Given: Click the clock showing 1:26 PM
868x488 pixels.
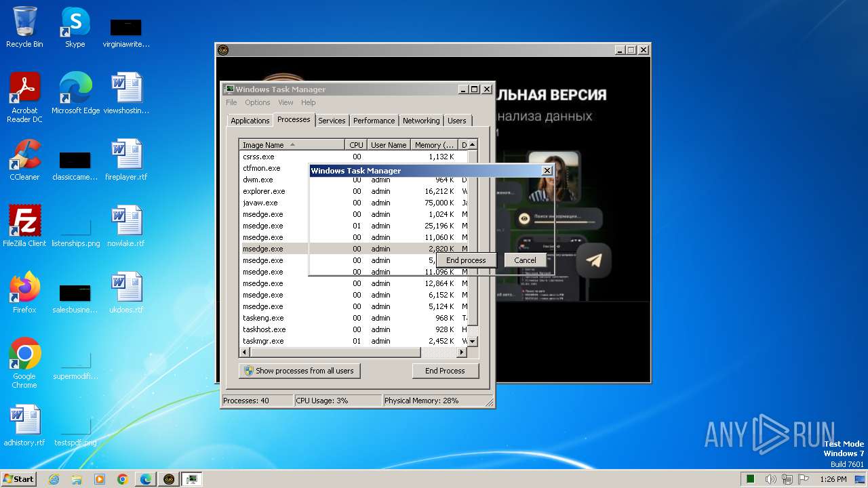Looking at the screenshot, I should pos(833,479).
